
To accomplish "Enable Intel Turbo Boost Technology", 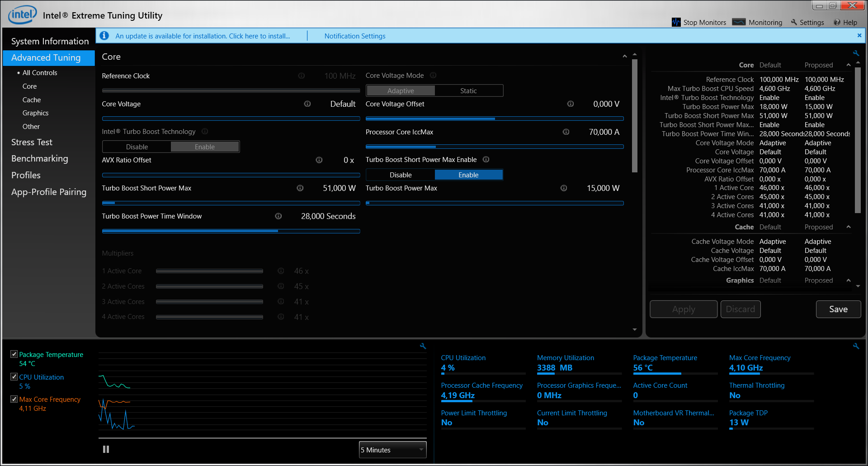I will 205,147.
